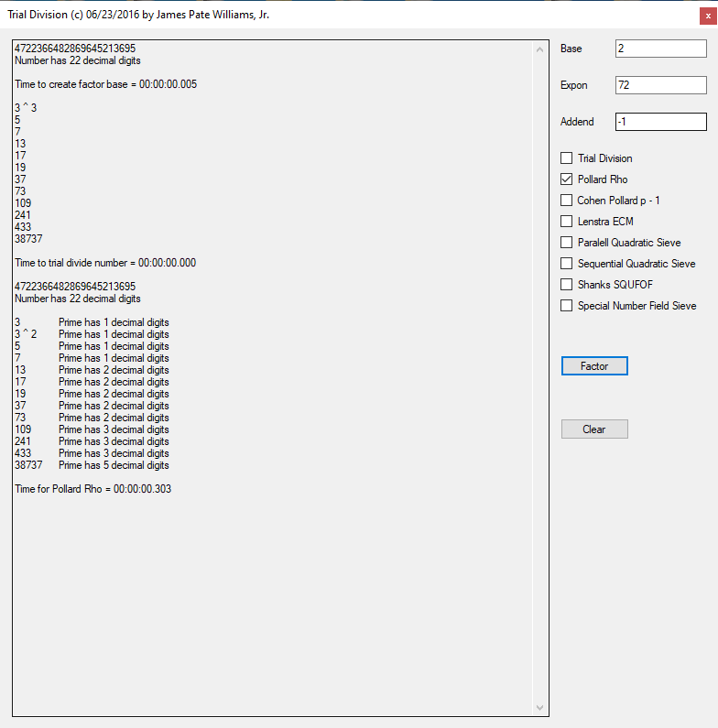Click the scrollbar up arrow in output
This screenshot has width=718, height=728.
(539, 49)
